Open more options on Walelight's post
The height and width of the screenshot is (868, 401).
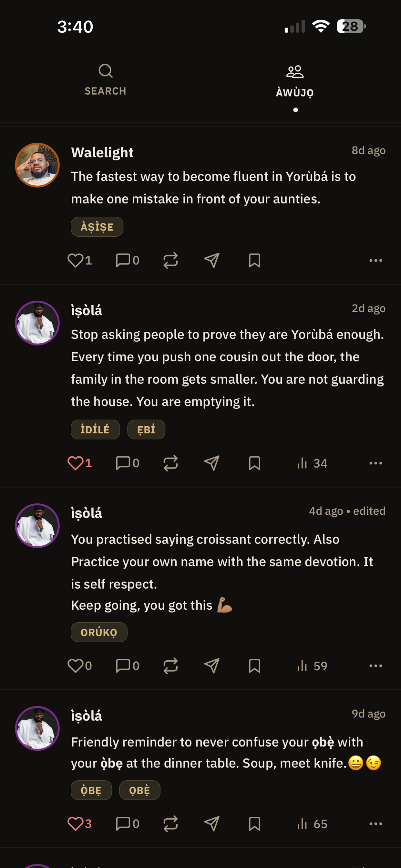point(376,261)
